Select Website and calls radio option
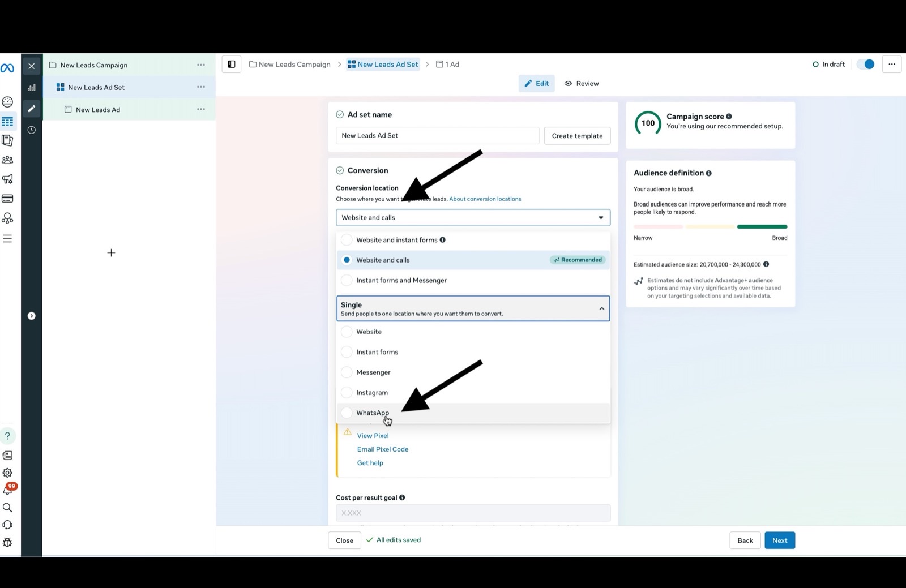Viewport: 906px width, 588px height. (x=347, y=260)
